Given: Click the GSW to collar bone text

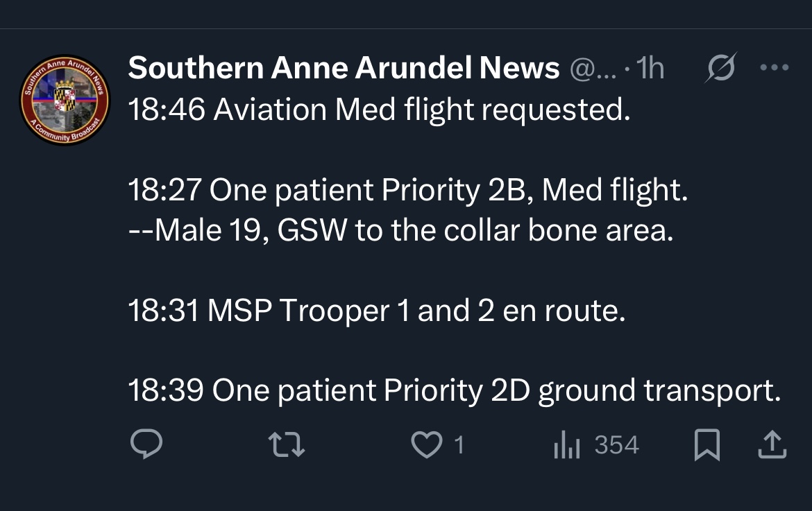Looking at the screenshot, I should (x=475, y=229).
